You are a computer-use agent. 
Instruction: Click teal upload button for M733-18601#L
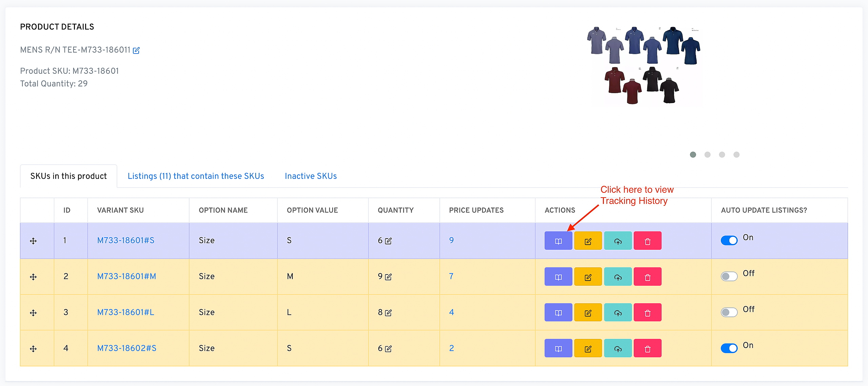(x=618, y=313)
